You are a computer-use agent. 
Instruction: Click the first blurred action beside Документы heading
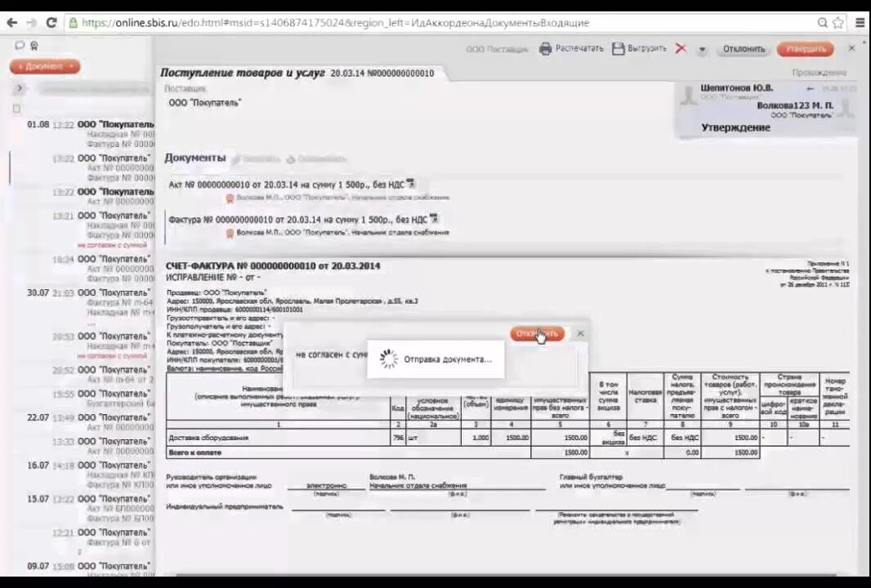(x=256, y=159)
